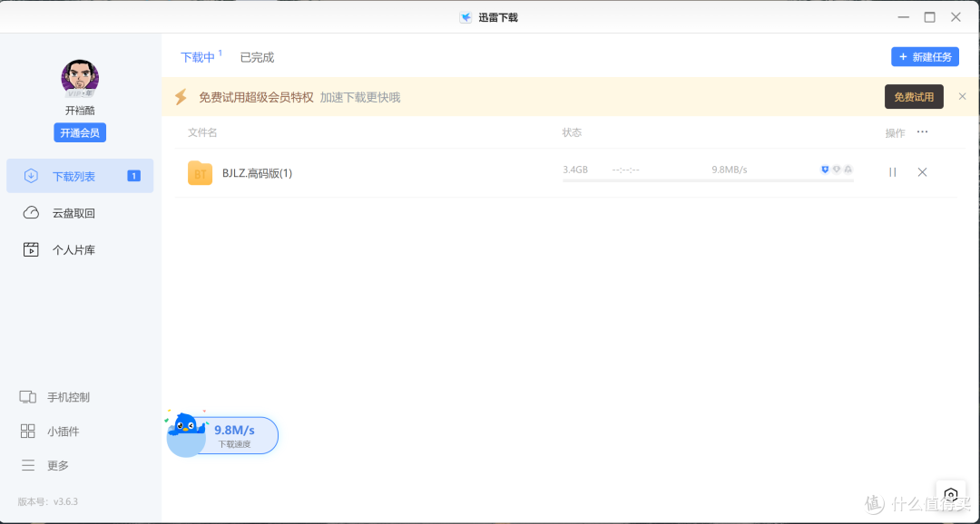Click the 状态 column header
Screen dimensions: 980x524
click(572, 132)
